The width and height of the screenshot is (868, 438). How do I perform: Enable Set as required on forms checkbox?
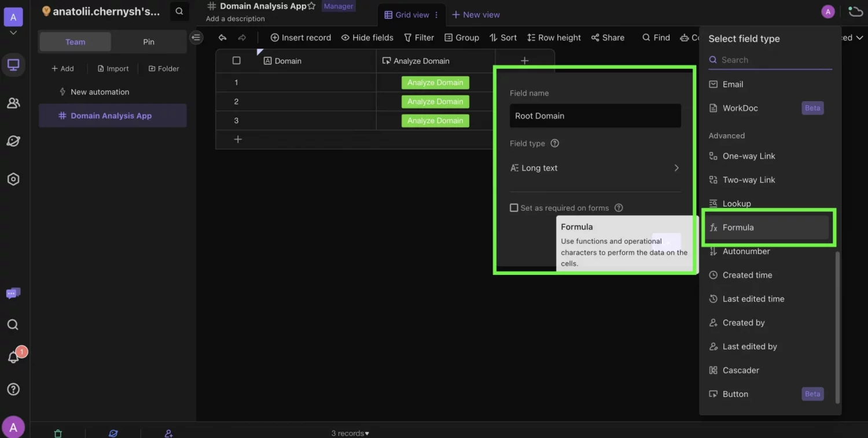click(x=514, y=208)
